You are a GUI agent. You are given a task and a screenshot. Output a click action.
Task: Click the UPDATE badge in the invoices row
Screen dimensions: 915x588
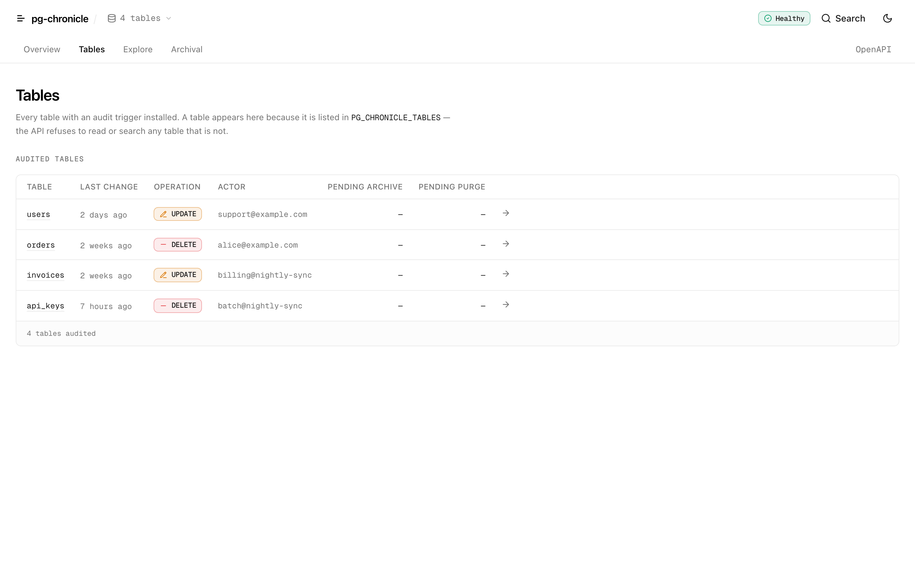tap(177, 275)
